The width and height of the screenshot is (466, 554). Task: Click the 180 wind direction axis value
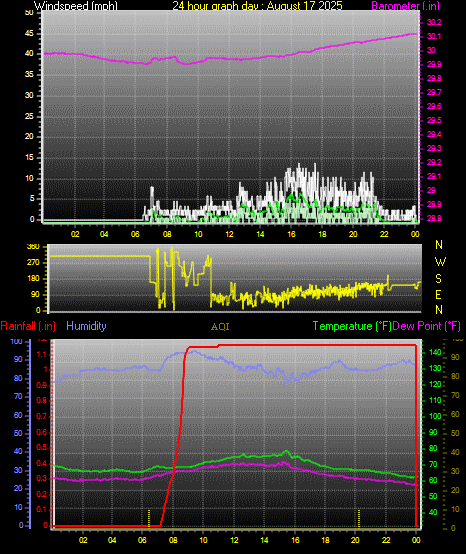pyautogui.click(x=33, y=278)
